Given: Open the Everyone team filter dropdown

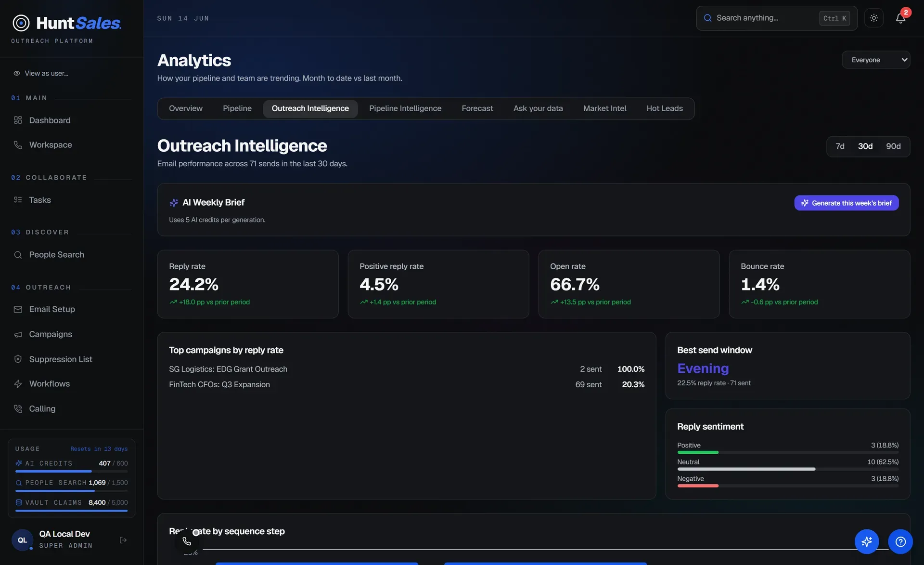Looking at the screenshot, I should click(876, 60).
